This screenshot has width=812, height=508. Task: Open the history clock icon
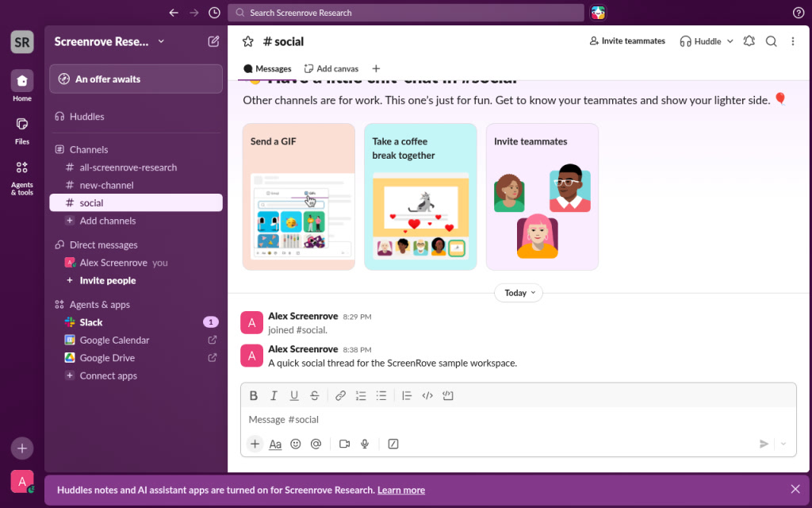214,13
